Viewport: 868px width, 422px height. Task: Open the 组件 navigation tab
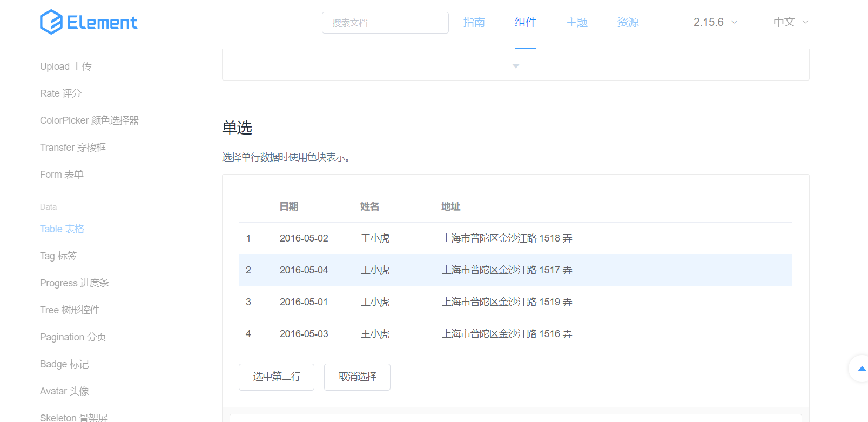click(526, 22)
